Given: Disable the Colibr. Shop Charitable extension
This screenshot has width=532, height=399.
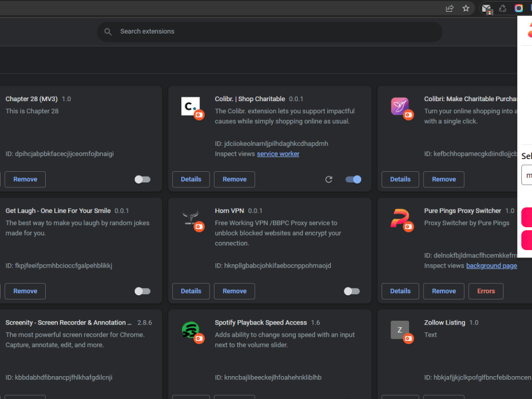Looking at the screenshot, I should point(353,179).
